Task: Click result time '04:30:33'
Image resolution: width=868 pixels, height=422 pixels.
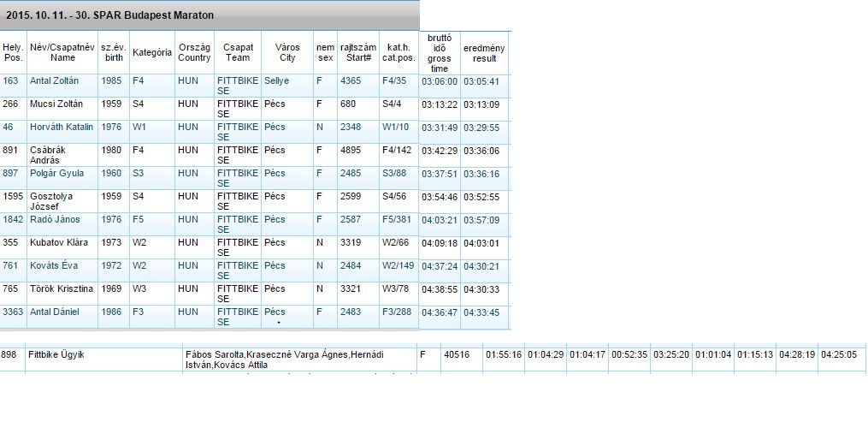Action: (x=481, y=289)
